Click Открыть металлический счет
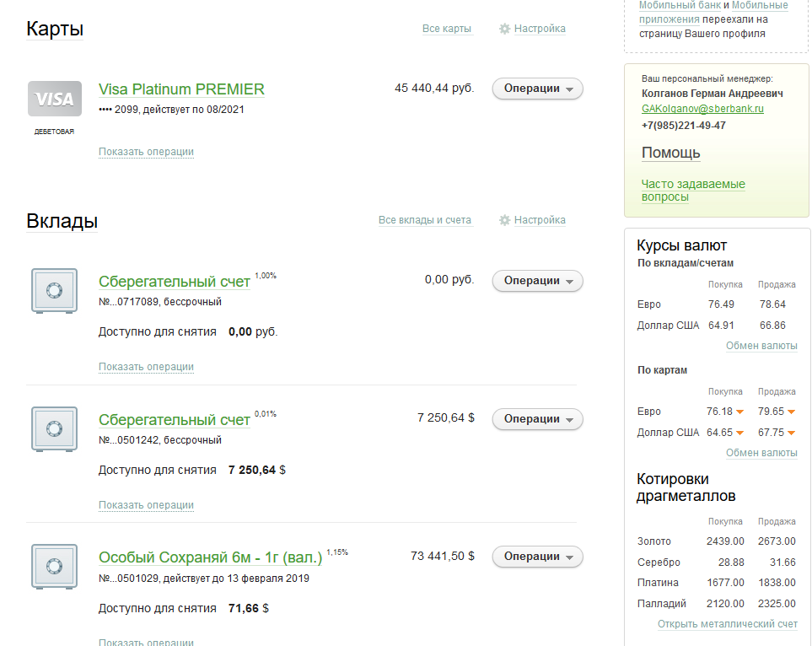 pos(727,624)
